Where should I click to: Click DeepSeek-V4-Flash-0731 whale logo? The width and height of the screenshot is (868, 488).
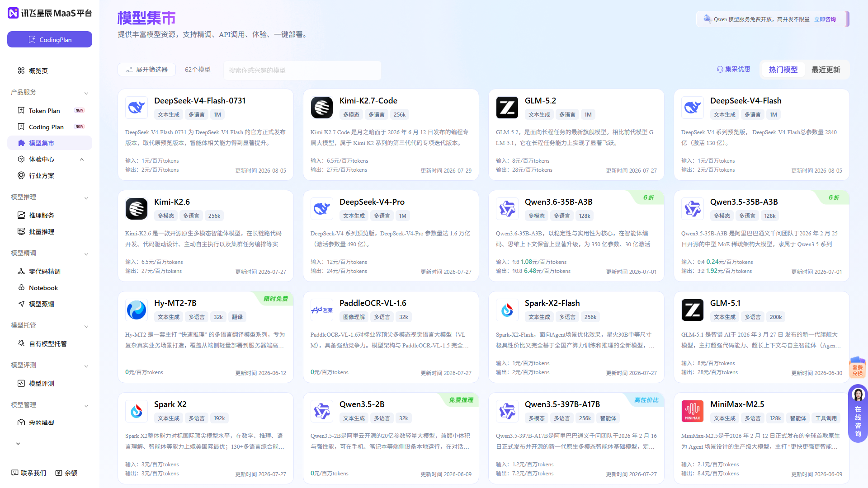[137, 108]
